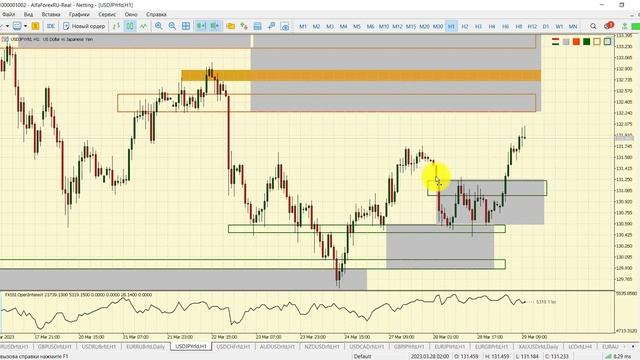This screenshot has height=360, width=640.
Task: Switch to the GBPUSD H1 chart tab
Action: pos(55,347)
